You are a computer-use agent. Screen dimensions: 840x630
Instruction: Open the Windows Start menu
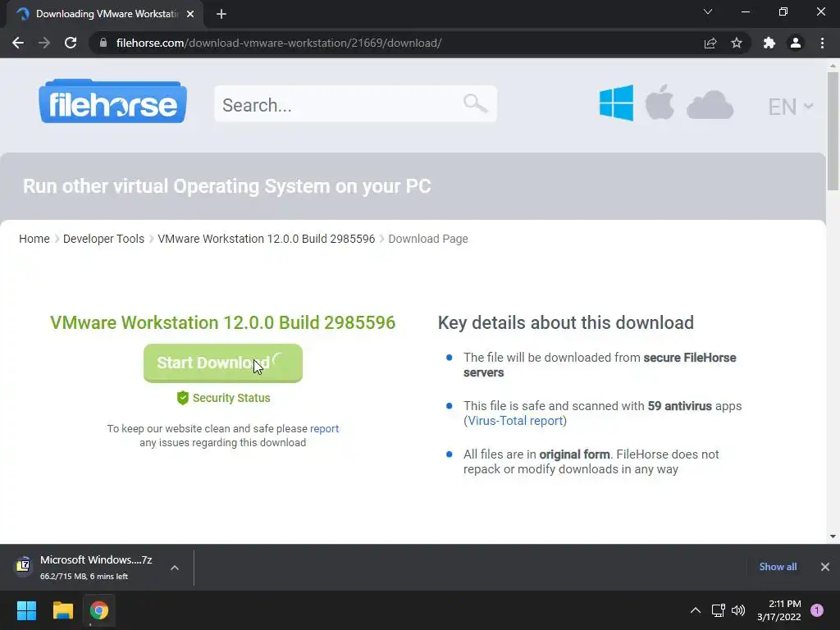(x=26, y=610)
